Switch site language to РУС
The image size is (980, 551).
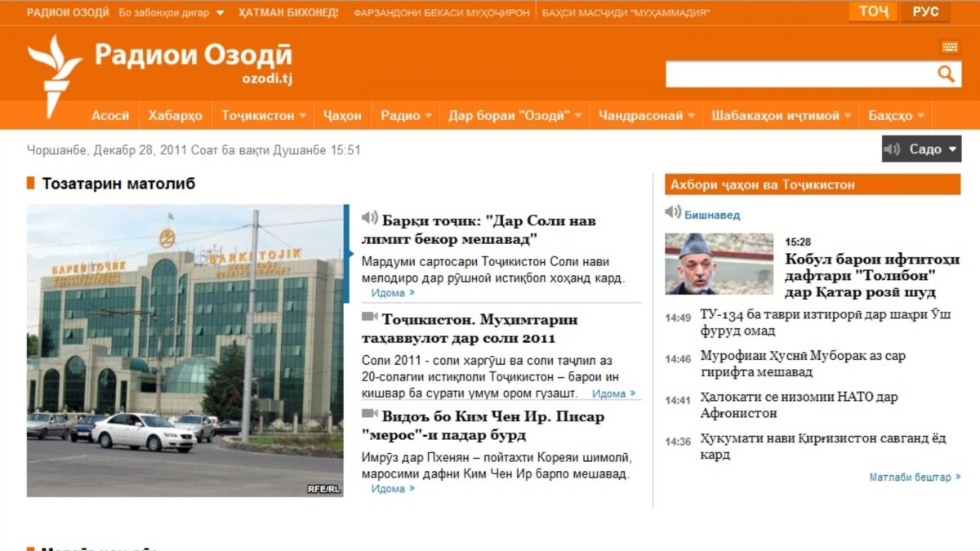coord(925,12)
